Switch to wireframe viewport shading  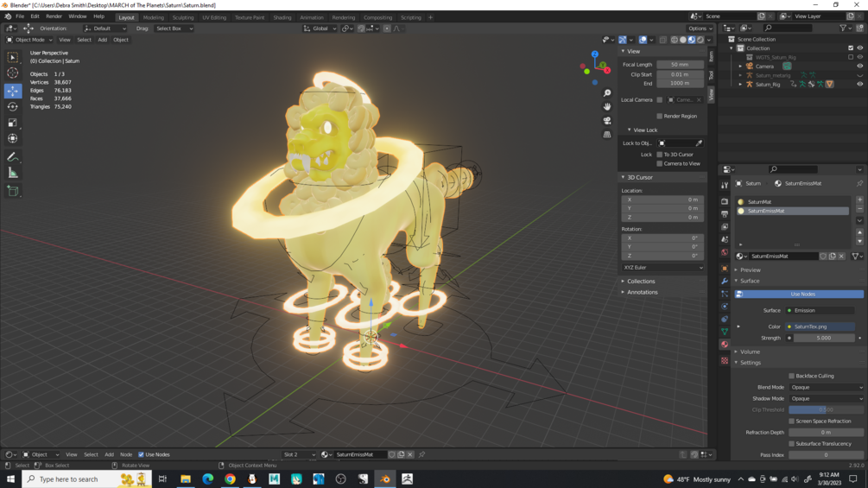pyautogui.click(x=675, y=40)
